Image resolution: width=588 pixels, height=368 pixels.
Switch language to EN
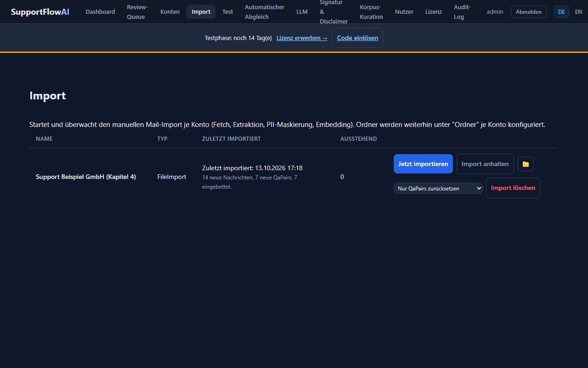pos(578,11)
